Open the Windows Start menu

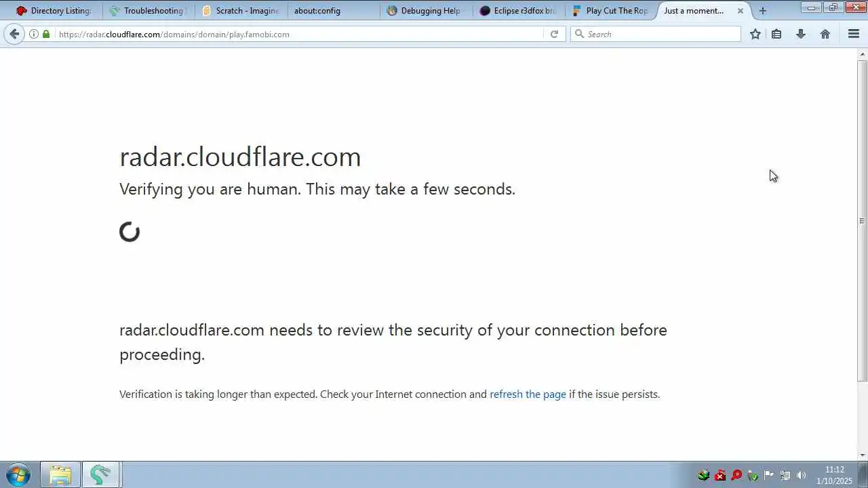(18, 474)
